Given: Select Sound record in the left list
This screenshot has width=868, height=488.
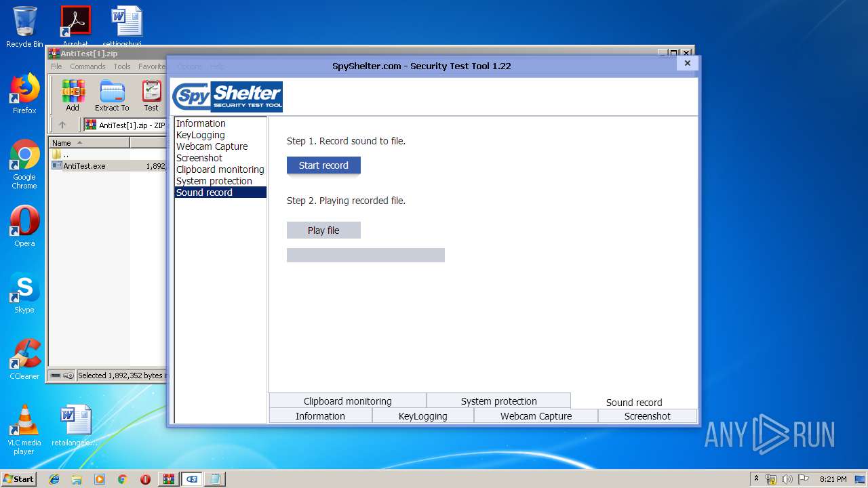Looking at the screenshot, I should tap(220, 192).
